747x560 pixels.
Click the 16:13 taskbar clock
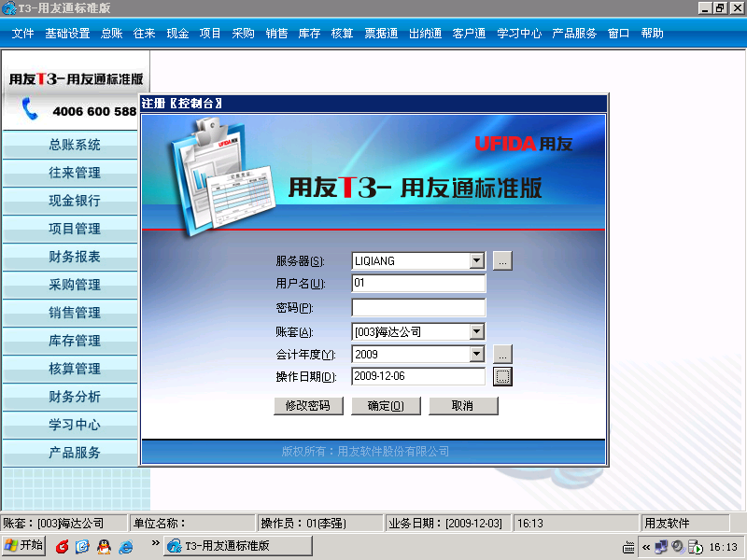click(x=723, y=548)
